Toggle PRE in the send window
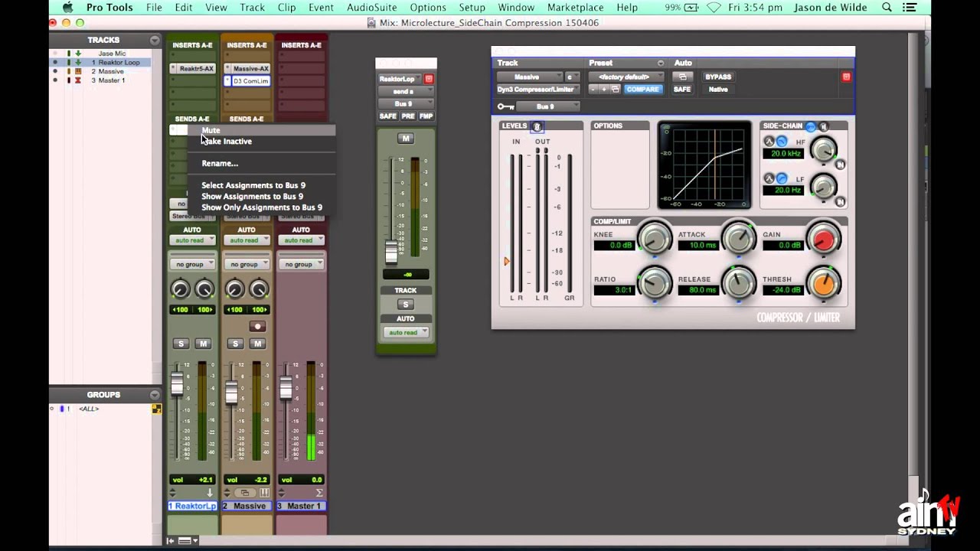980x551 pixels. pyautogui.click(x=407, y=116)
